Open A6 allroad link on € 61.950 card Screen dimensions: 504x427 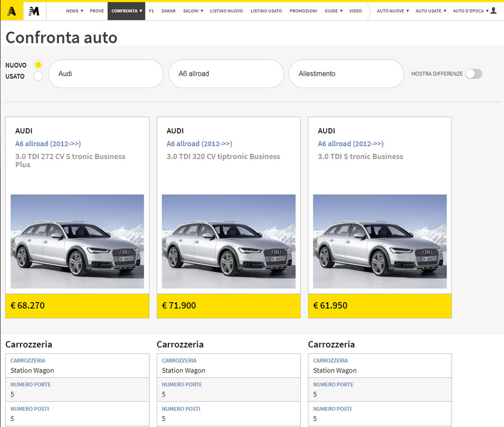[x=351, y=144]
